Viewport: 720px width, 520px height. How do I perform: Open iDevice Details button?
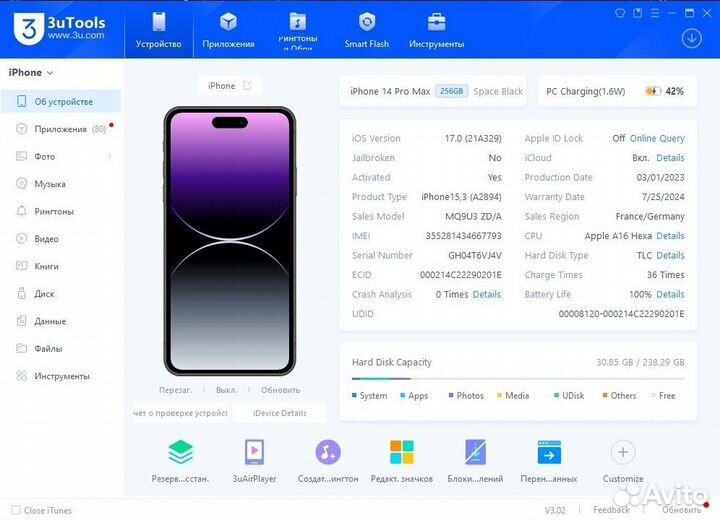tap(280, 413)
